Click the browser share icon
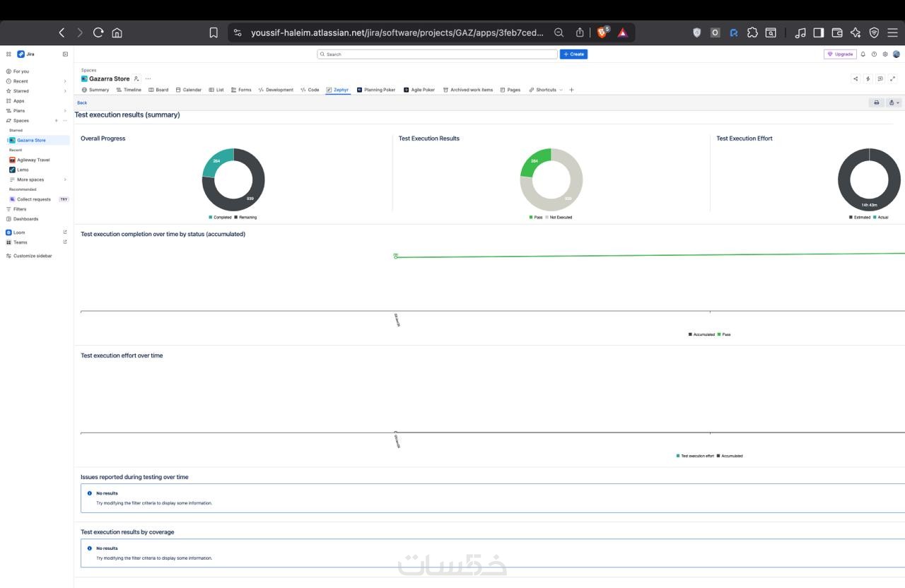 point(580,33)
